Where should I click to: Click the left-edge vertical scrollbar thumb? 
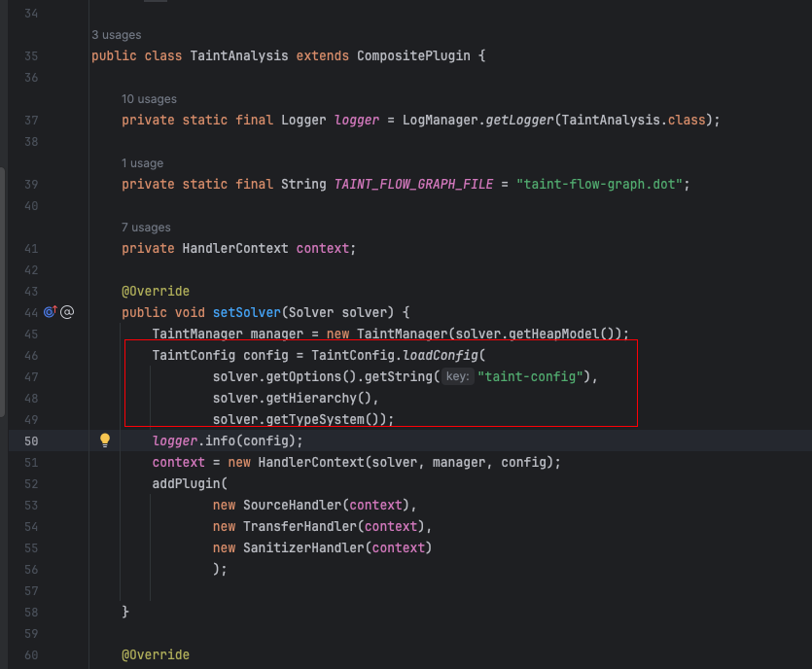pos(3,292)
